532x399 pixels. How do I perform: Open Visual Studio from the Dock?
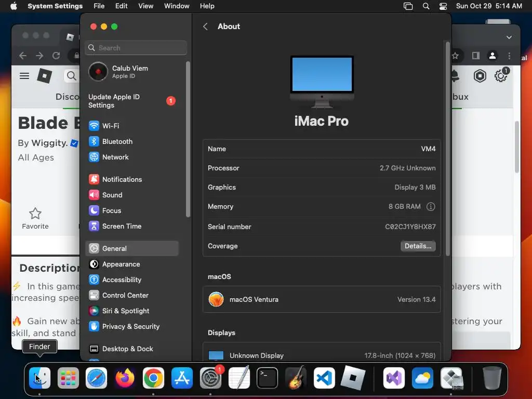tap(394, 378)
